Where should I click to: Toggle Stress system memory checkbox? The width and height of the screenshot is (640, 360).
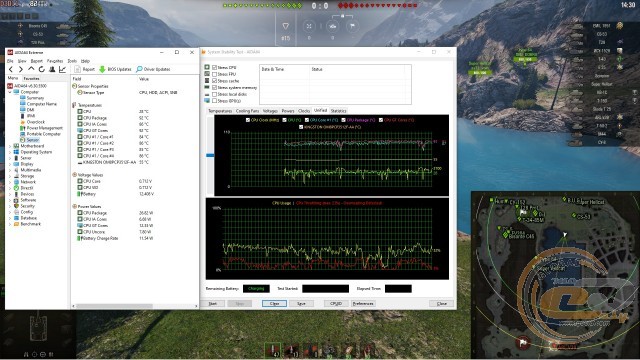click(214, 87)
